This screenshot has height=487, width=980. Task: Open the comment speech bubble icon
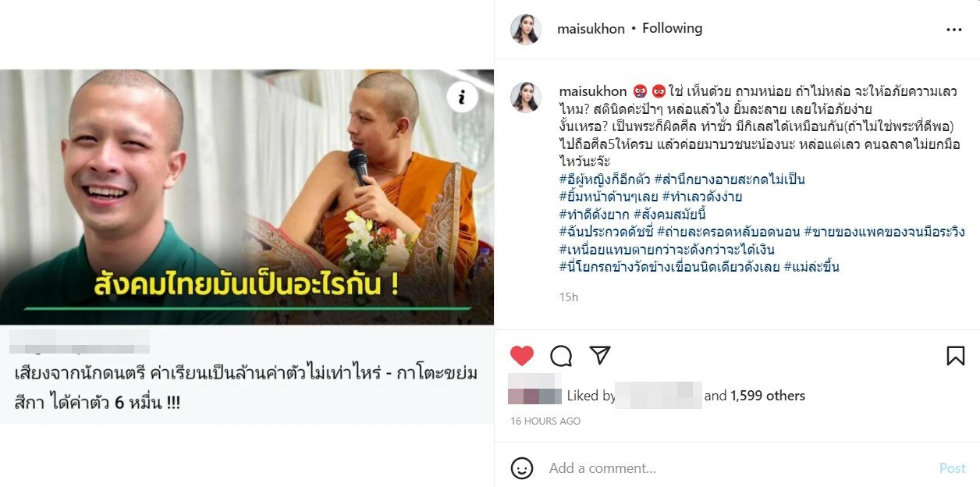click(561, 356)
